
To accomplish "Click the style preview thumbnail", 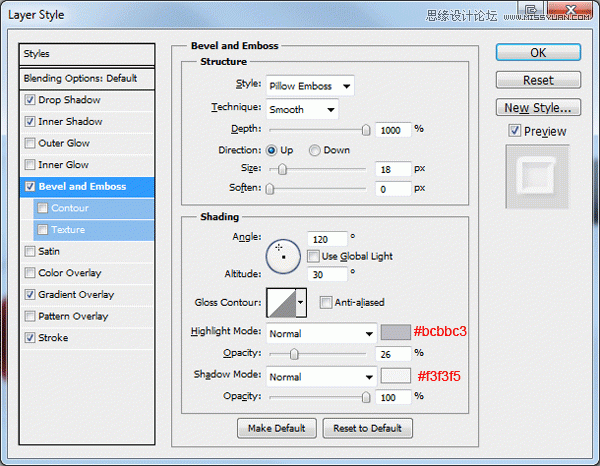I will click(x=537, y=176).
